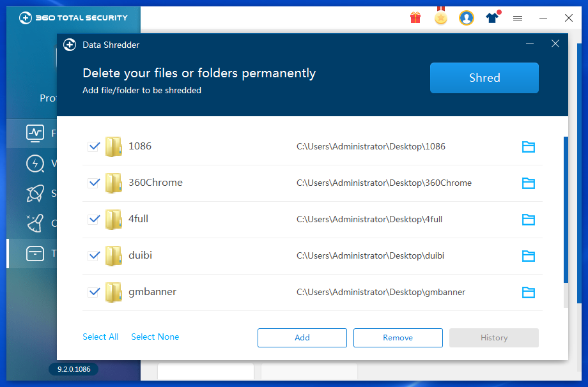This screenshot has height=387, width=588.
Task: Open the gift box icon in title bar
Action: (x=415, y=18)
